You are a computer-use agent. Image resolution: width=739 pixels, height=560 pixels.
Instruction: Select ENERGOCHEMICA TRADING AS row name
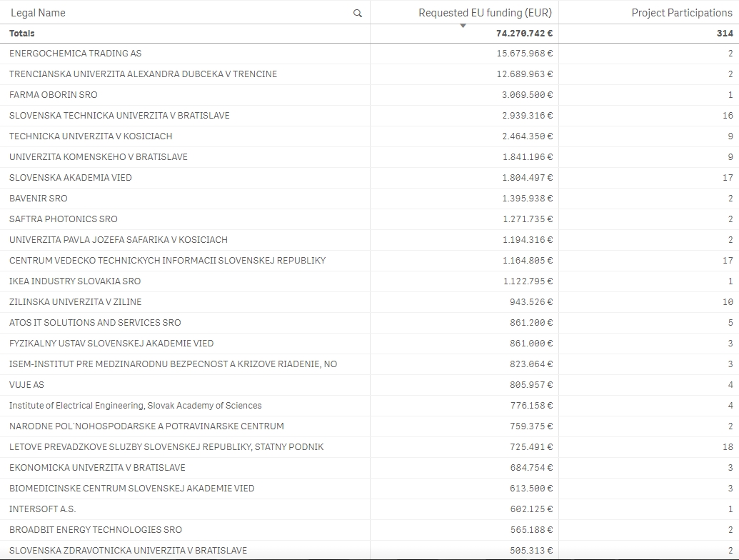coord(75,54)
